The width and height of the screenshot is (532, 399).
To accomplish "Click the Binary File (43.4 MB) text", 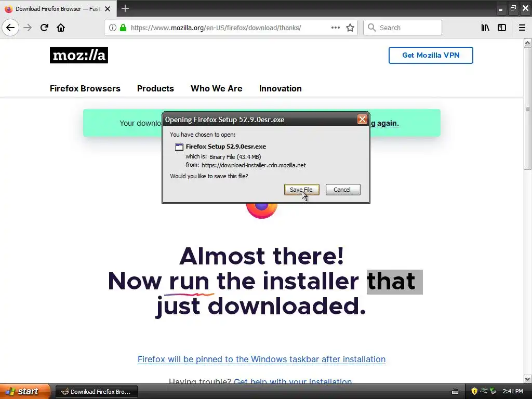I will [x=235, y=157].
